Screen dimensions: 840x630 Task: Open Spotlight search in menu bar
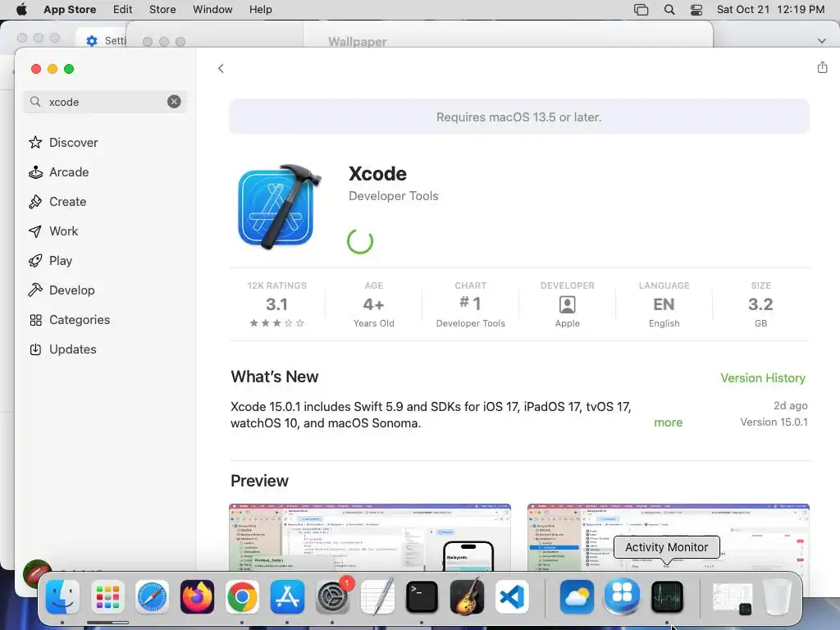[x=669, y=10]
